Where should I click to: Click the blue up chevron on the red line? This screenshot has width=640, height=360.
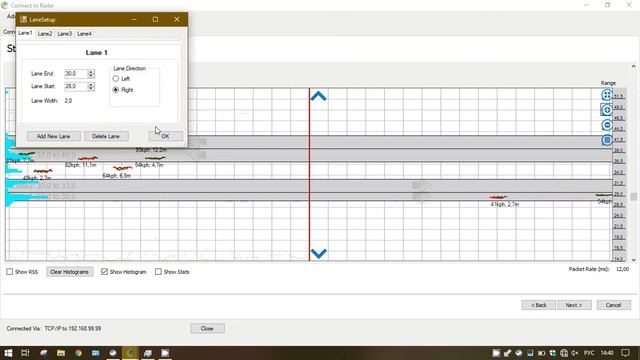click(318, 96)
